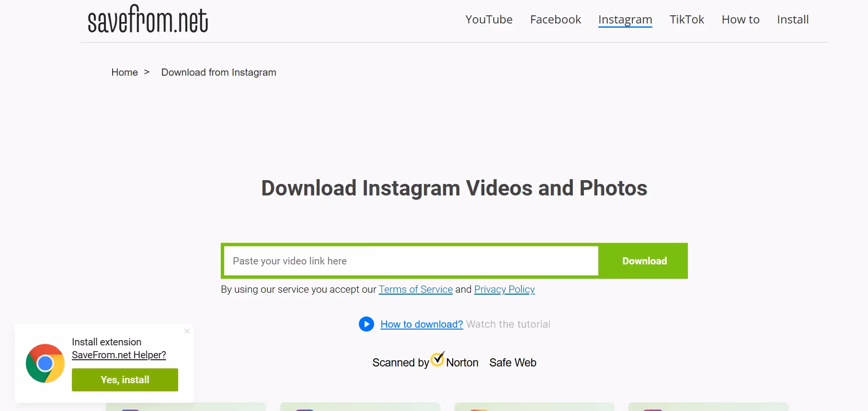
Task: Click the savefrom.net logo
Action: coord(148,19)
